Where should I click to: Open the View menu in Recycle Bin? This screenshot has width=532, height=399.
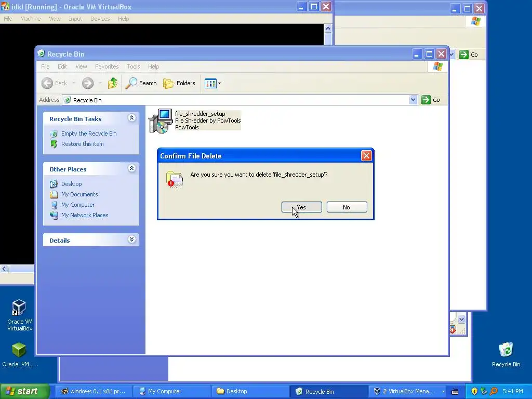pos(81,66)
